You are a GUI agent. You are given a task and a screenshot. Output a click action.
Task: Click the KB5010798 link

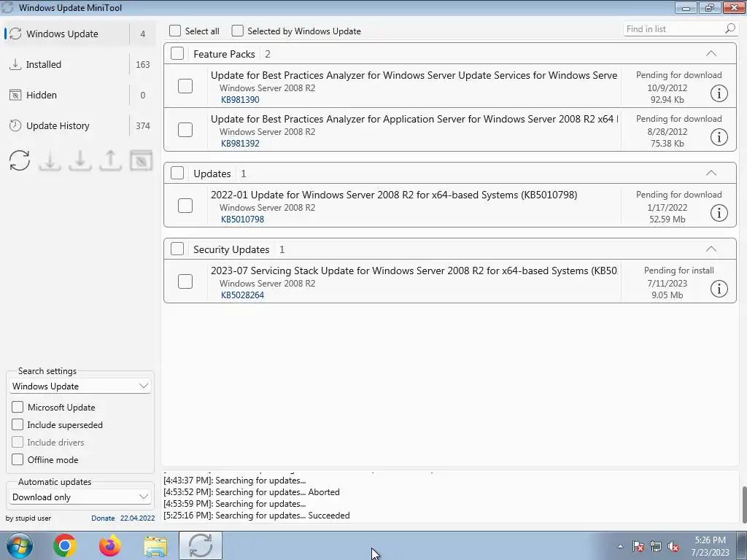point(242,219)
